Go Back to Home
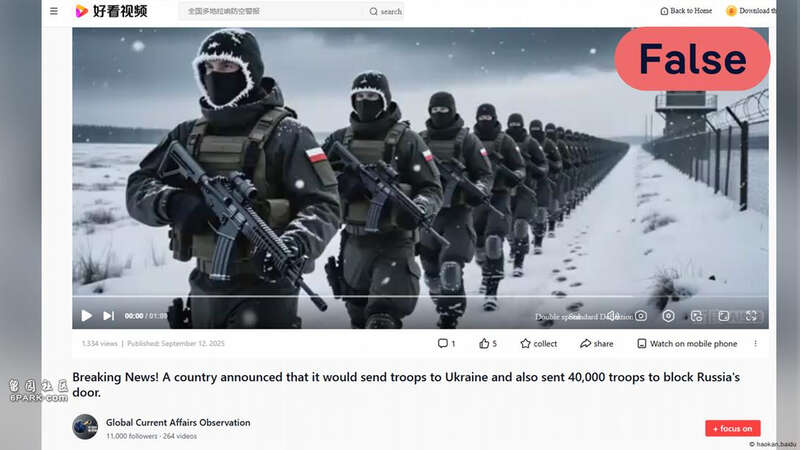800x450 pixels. (x=686, y=11)
